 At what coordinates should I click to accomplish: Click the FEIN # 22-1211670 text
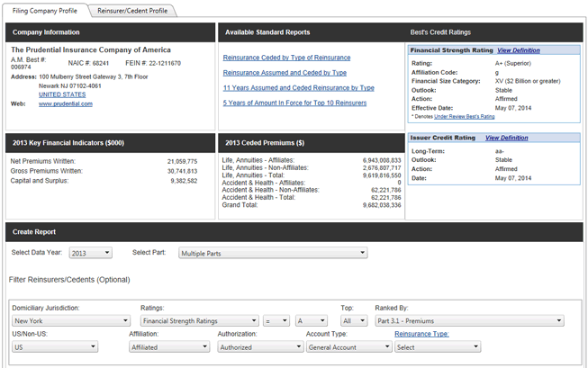coord(153,63)
